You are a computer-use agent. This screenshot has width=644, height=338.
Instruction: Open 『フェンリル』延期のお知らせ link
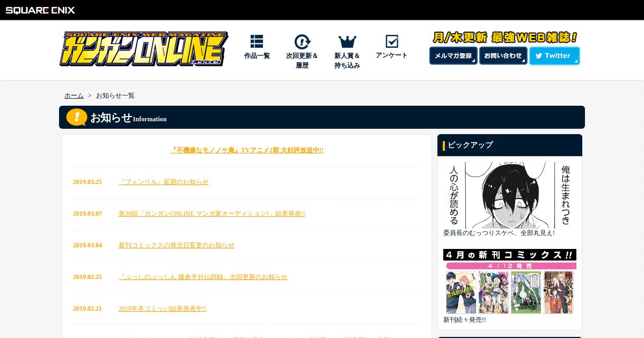tap(164, 182)
